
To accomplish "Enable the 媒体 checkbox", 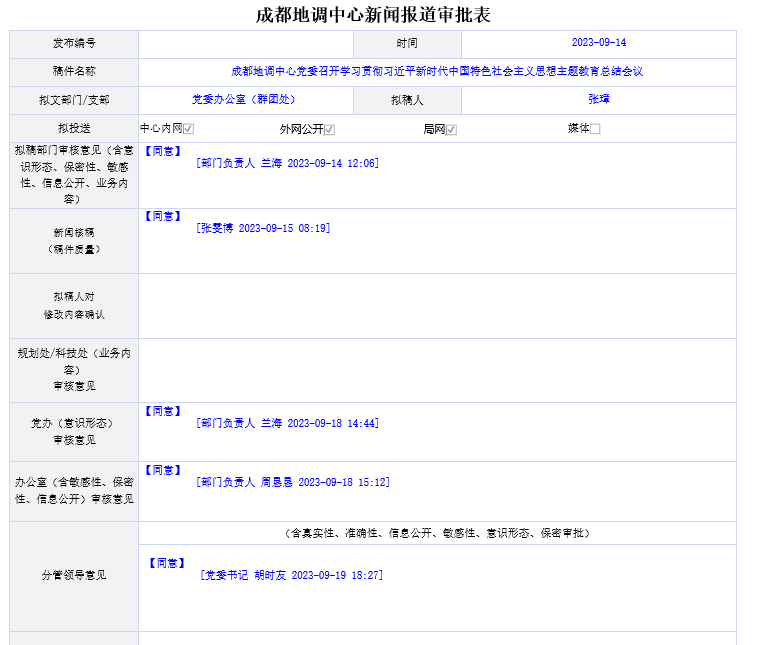I will pyautogui.click(x=595, y=129).
